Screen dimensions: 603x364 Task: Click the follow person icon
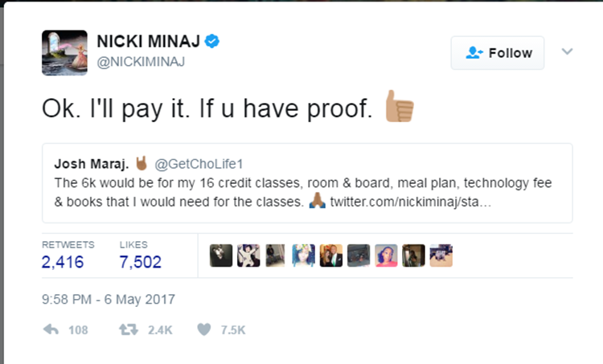coord(474,53)
